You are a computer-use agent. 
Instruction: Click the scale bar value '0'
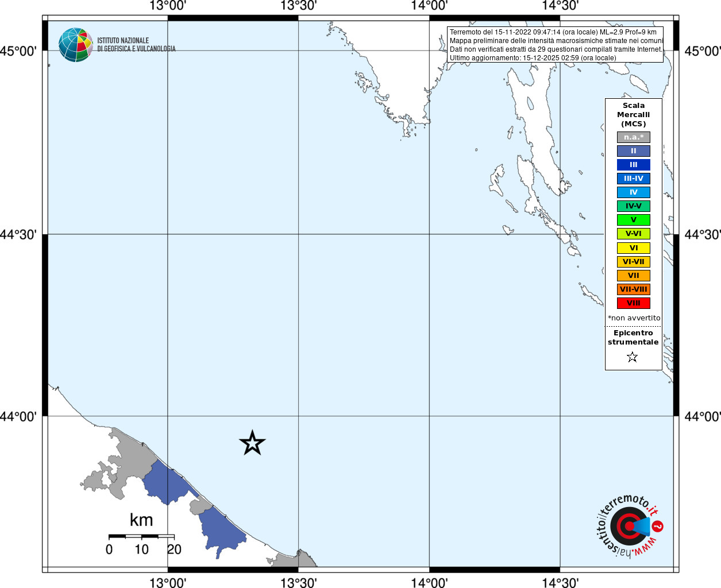[x=109, y=550]
